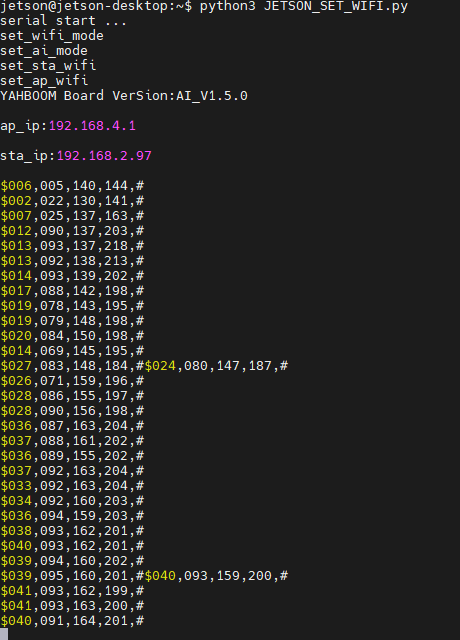This screenshot has height=640, width=460.
Task: Click the data line $034,092,160,203,#
Action: pos(72,501)
